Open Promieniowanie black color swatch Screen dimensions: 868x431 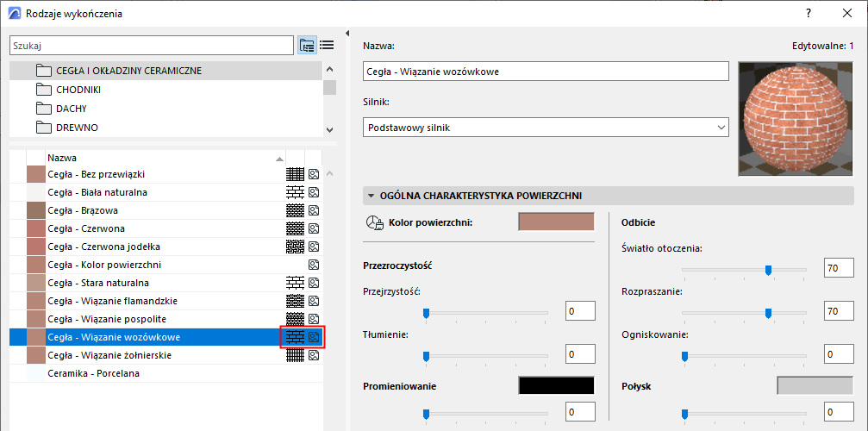(556, 386)
